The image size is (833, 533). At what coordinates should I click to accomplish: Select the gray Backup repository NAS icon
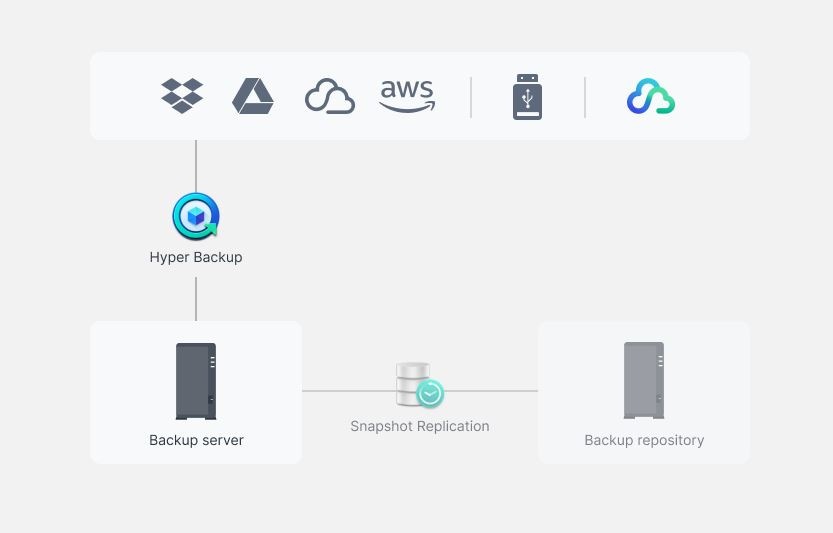pyautogui.click(x=644, y=380)
